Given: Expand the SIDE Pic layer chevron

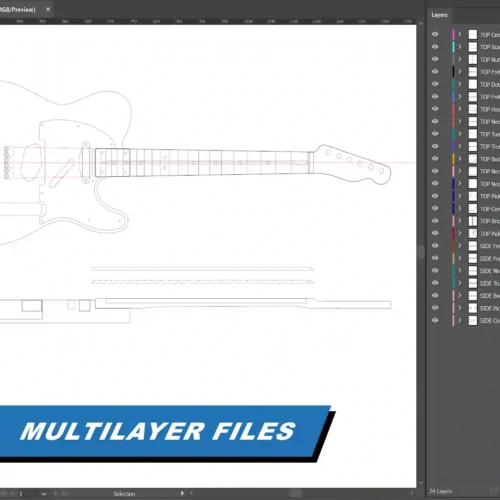Looking at the screenshot, I should click(x=460, y=308).
